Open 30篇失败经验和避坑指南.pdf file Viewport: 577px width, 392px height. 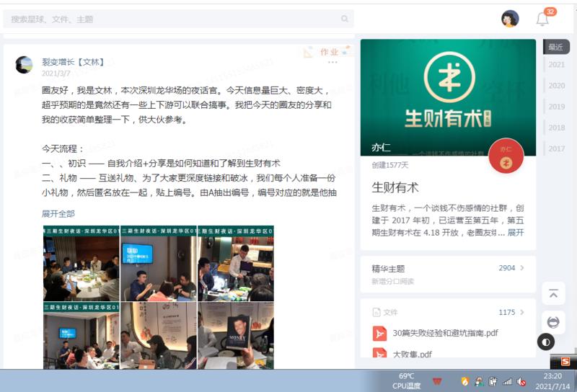click(445, 333)
